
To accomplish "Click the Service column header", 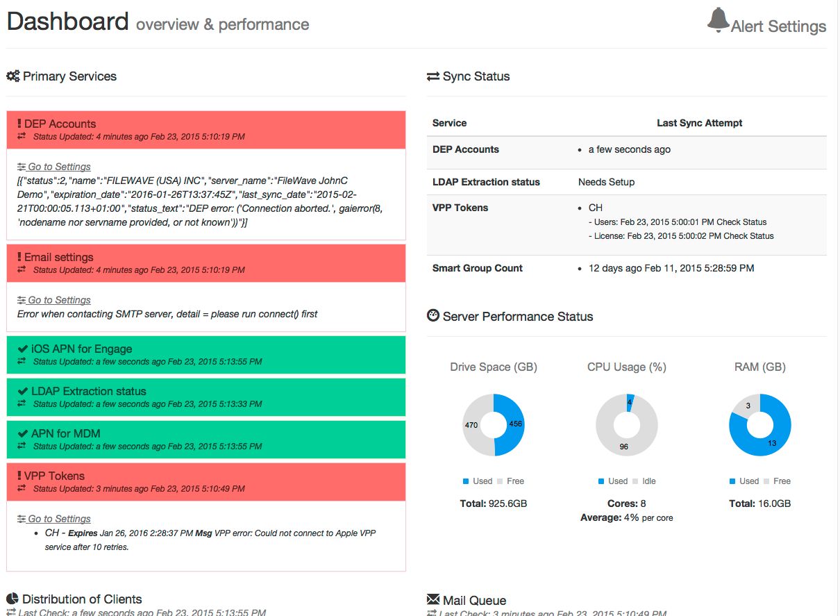I will 448,123.
